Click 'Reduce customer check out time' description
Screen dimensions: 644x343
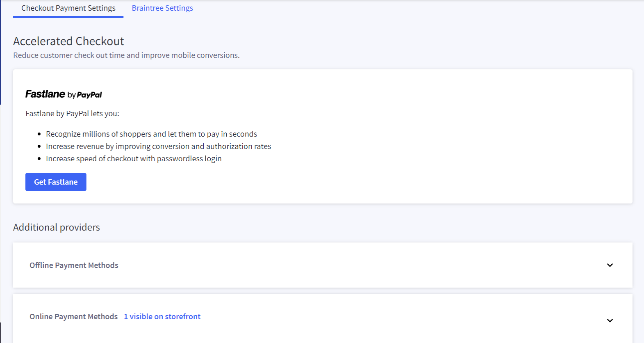tap(126, 55)
